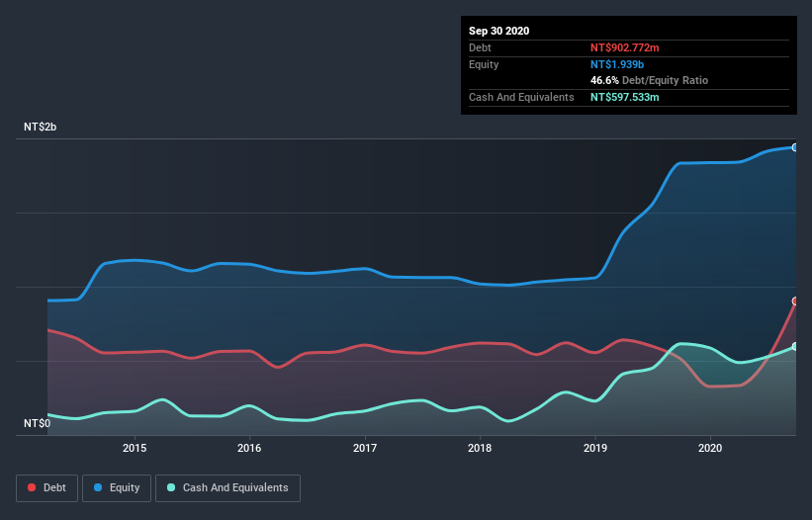
Task: Click the NT$597.533m cash value
Action: coord(624,97)
